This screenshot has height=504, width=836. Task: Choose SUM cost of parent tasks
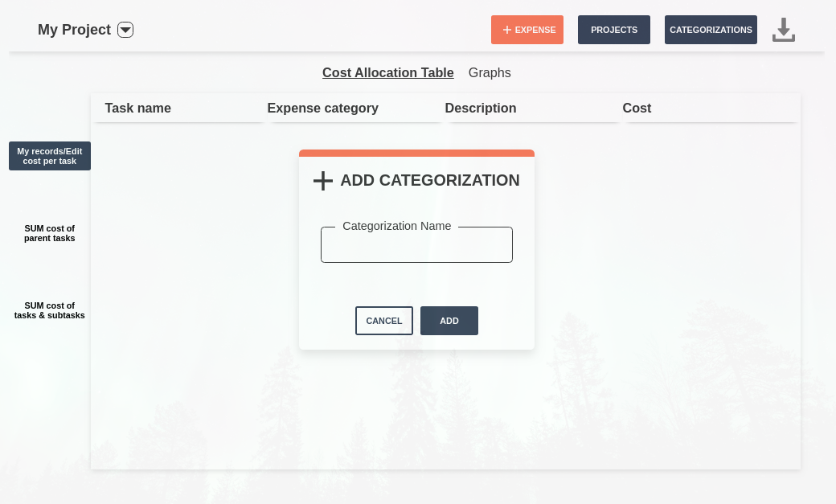tap(50, 233)
